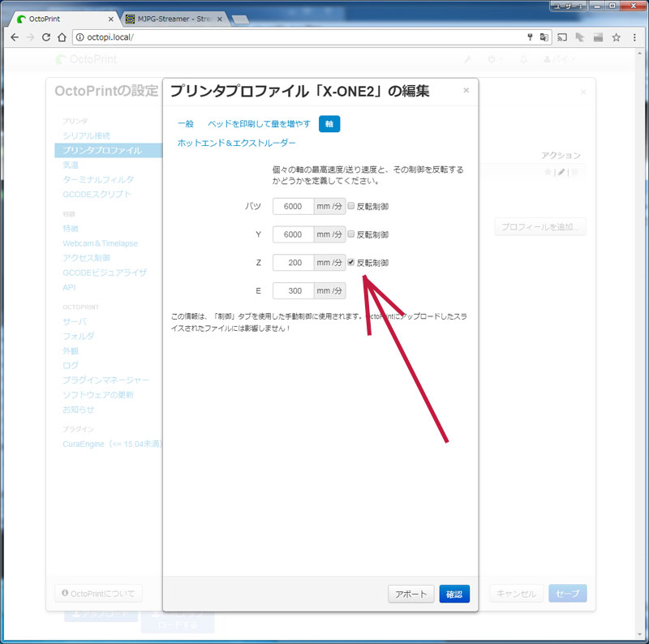Toggle 反転制御 checkbox for the バツ axis
This screenshot has width=649, height=644.
(x=350, y=206)
